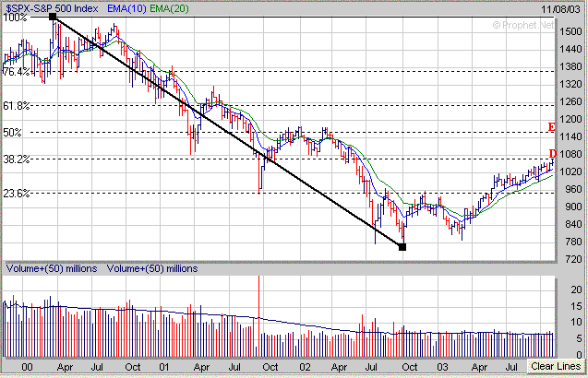Click the red D annotation

553,153
